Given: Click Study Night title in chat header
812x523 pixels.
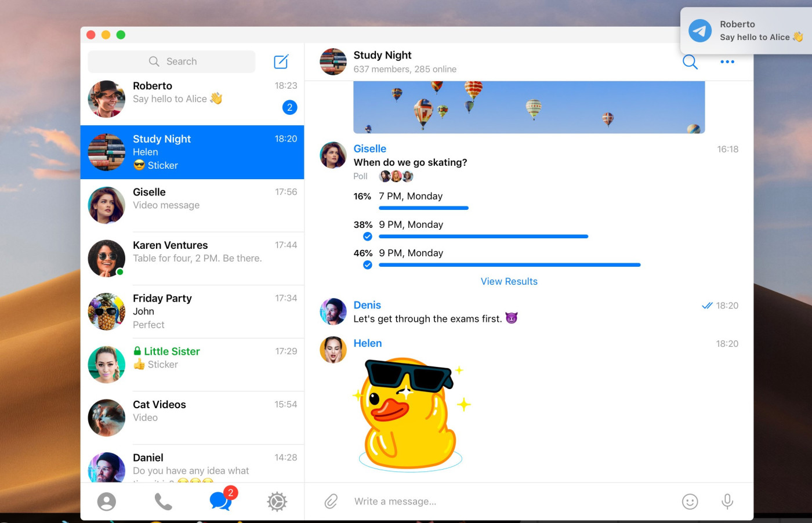Looking at the screenshot, I should 382,55.
